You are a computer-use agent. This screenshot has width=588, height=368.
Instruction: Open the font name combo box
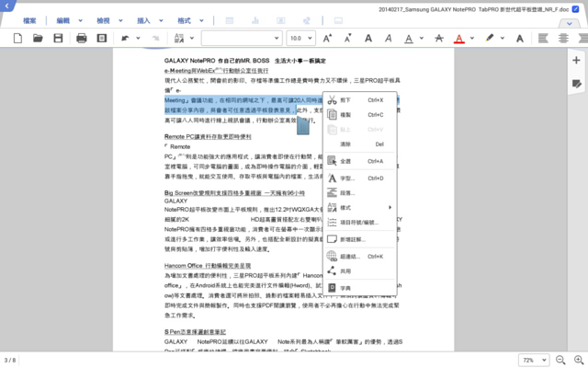(242, 39)
